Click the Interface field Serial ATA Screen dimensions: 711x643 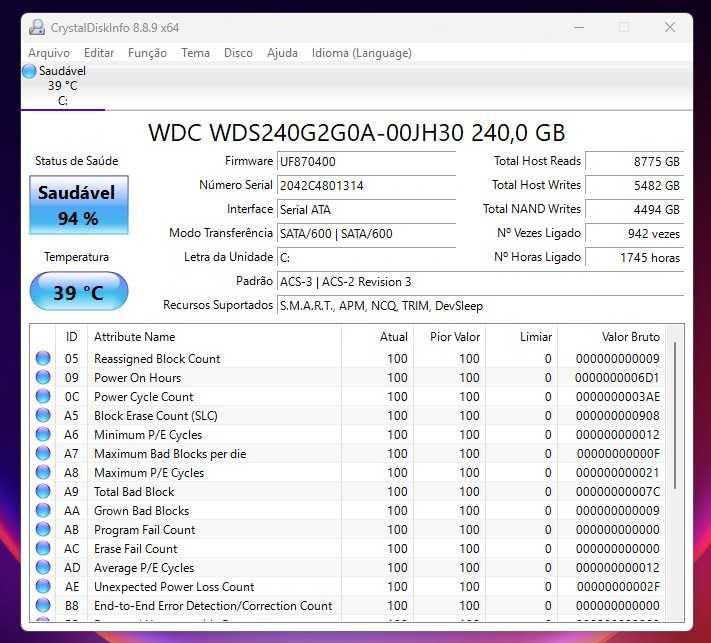[x=366, y=209]
